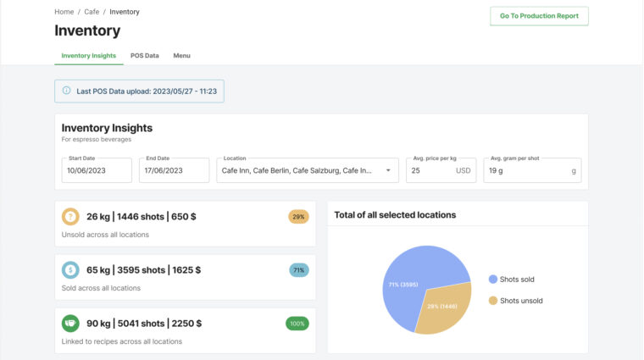Open the End Date picker field

(174, 170)
